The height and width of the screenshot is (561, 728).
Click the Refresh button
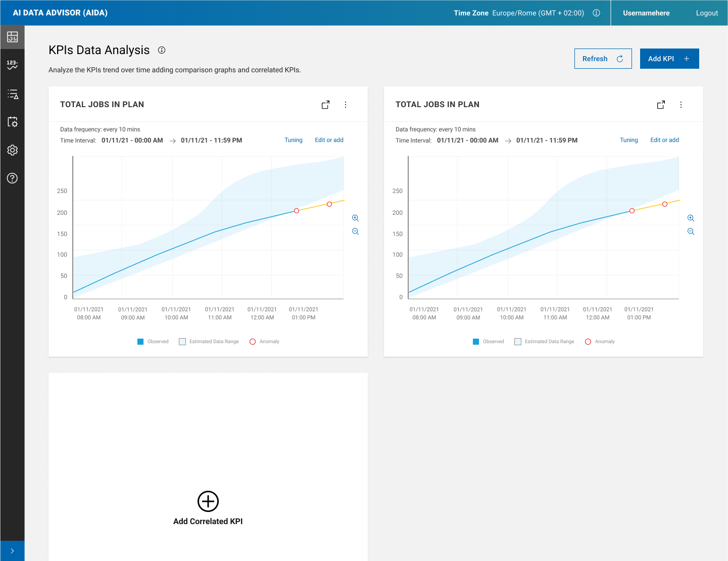(x=603, y=59)
